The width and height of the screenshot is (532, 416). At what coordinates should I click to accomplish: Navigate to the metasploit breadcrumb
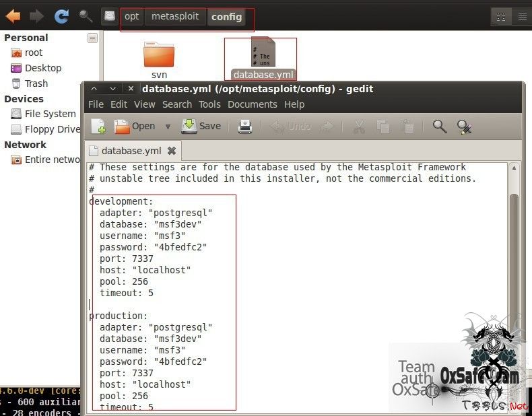[x=175, y=16]
